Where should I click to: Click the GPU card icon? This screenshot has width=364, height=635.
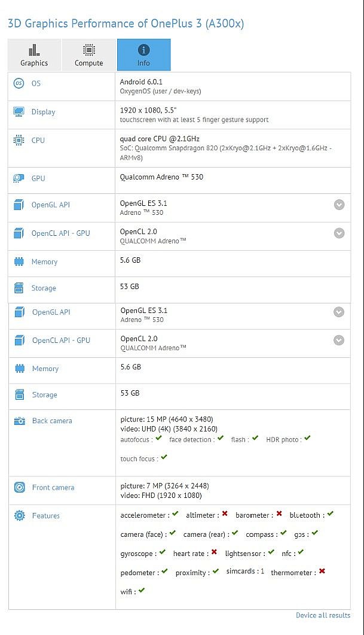click(x=19, y=178)
